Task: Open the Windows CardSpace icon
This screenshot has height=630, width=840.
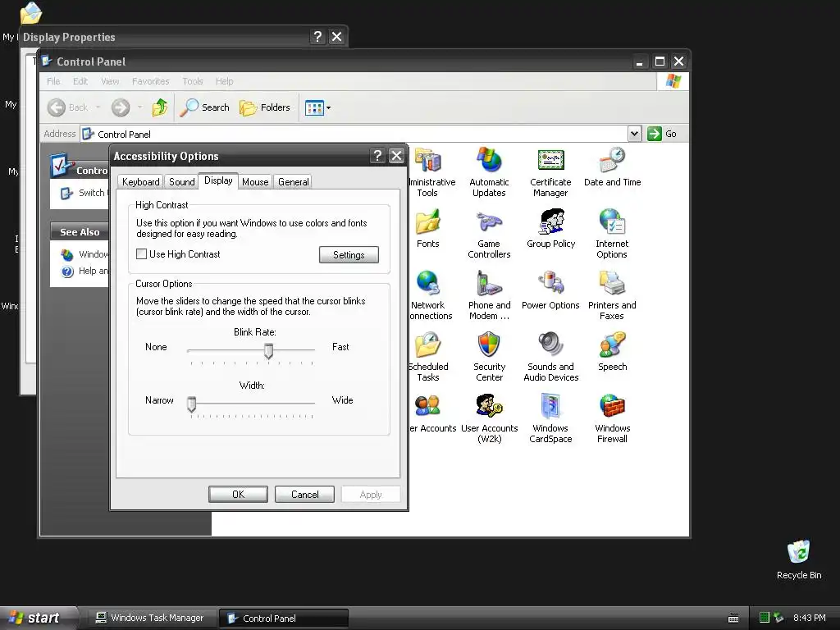Action: pos(550,418)
